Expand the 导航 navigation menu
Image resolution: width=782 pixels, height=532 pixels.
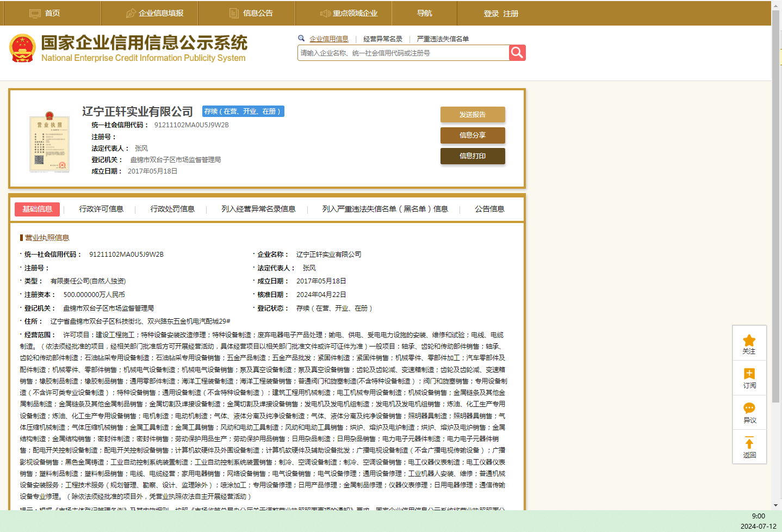(424, 13)
